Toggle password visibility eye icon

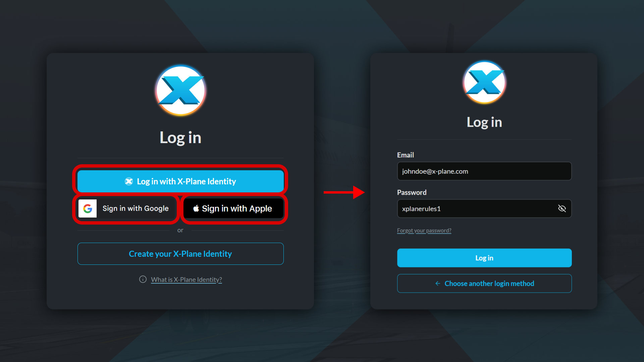pos(562,208)
